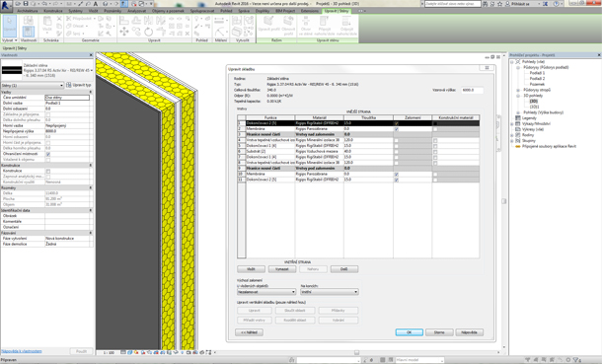The height and width of the screenshot is (364, 602).
Task: Toggle Zalomení checkbox for row 10 Membrána
Action: 397,175
